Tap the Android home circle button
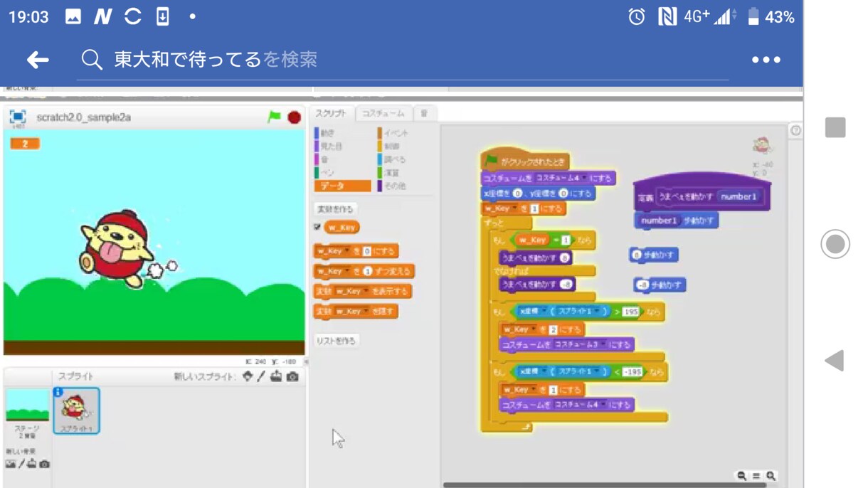 tap(835, 243)
